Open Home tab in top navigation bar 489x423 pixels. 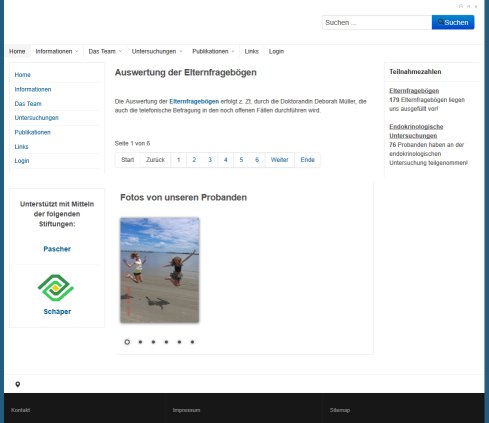(17, 51)
